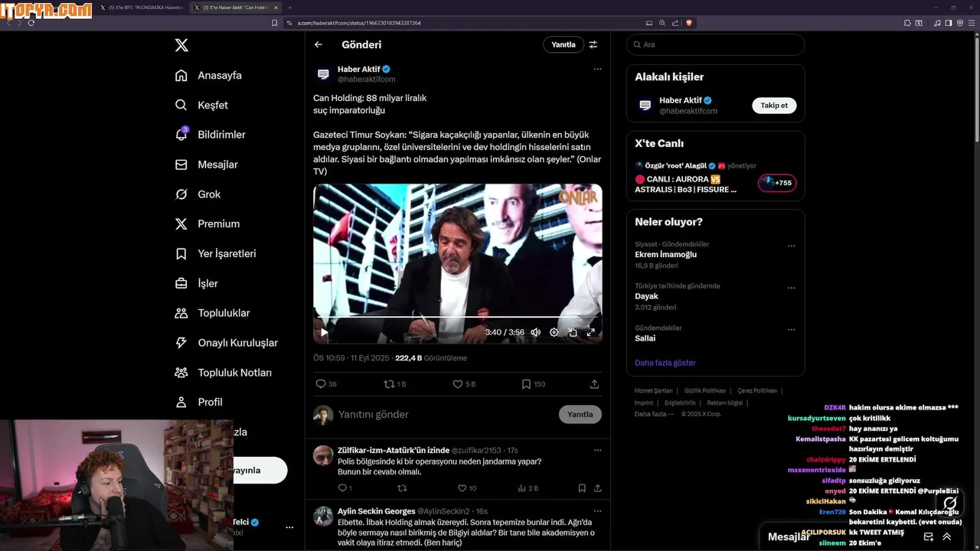Switch to the first browser tab '#SONDAKİKA'

(142, 8)
